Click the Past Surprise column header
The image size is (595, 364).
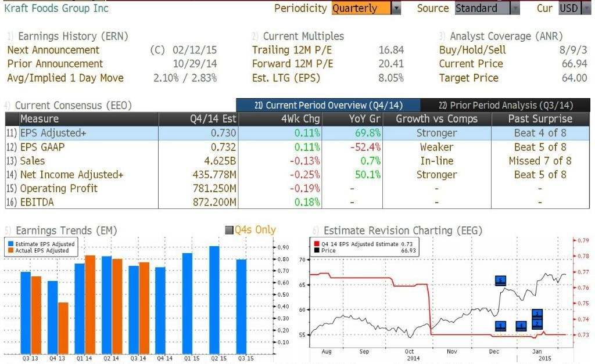coord(540,118)
